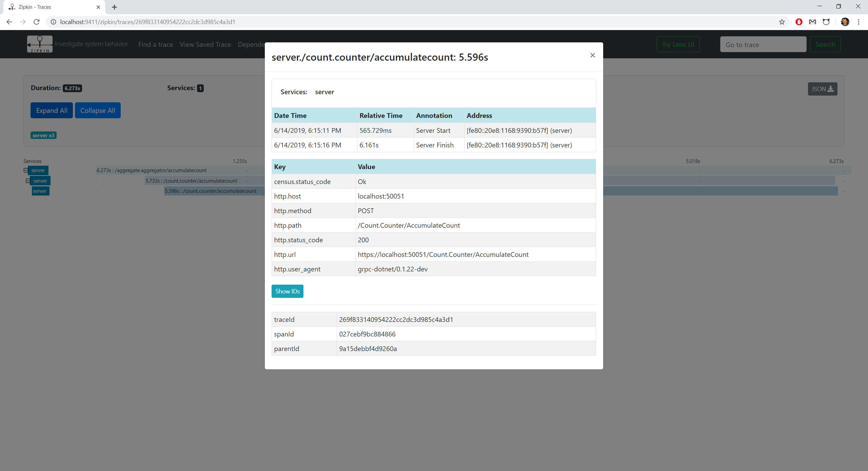Click the http.url value cell
This screenshot has height=471, width=868.
[475, 254]
